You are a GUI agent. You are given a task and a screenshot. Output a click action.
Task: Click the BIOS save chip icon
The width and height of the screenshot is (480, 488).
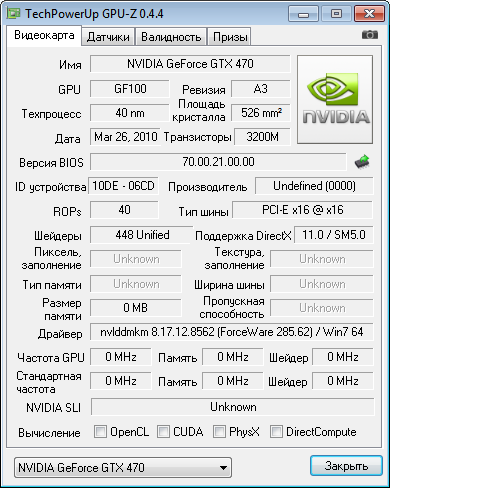tap(363, 162)
